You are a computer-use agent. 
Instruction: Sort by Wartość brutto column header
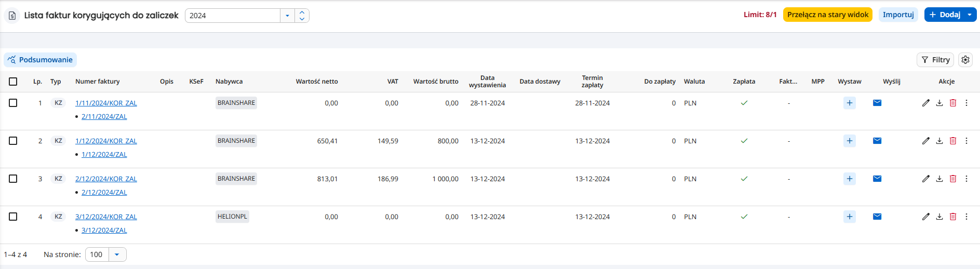(x=435, y=82)
